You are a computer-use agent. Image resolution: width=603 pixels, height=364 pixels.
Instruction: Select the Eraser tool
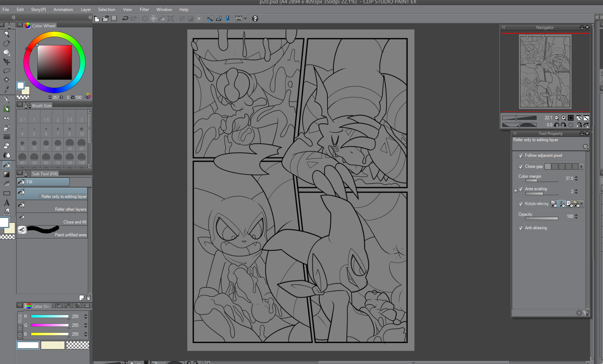[x=6, y=146]
